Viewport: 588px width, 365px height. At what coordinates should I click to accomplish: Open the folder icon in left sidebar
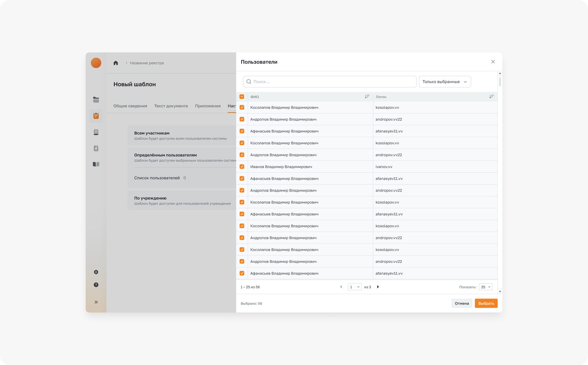pyautogui.click(x=96, y=100)
